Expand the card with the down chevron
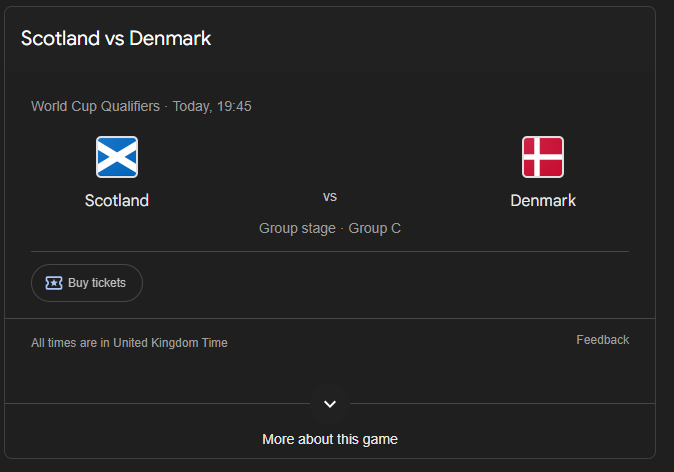Screen dimensions: 674x472 coord(330,404)
